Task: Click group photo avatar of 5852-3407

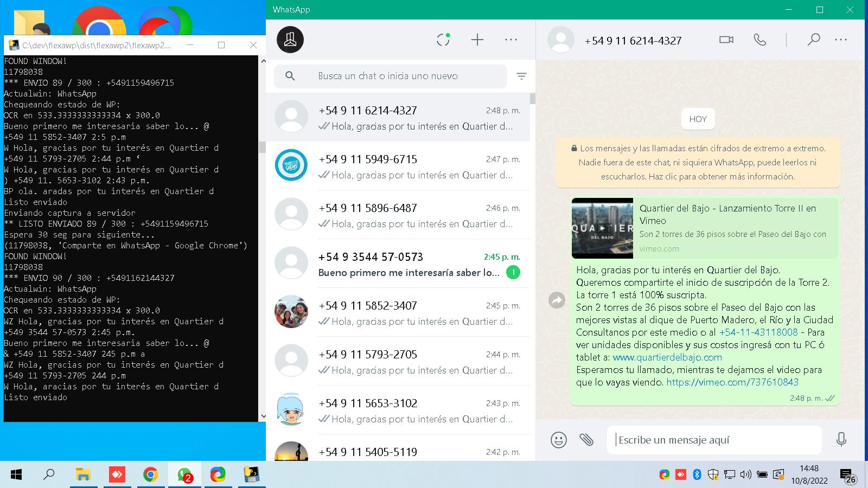Action: click(291, 311)
